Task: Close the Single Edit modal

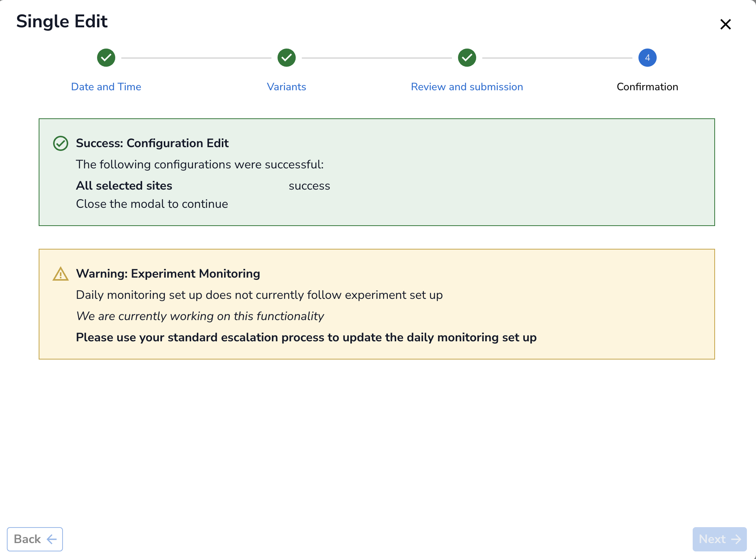Action: [x=725, y=24]
